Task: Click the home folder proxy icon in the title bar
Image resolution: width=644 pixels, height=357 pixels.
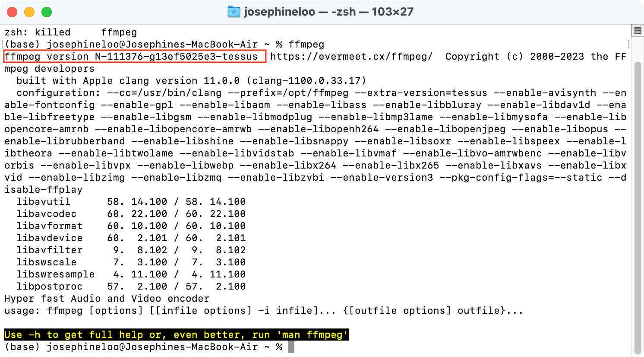Action: [234, 12]
